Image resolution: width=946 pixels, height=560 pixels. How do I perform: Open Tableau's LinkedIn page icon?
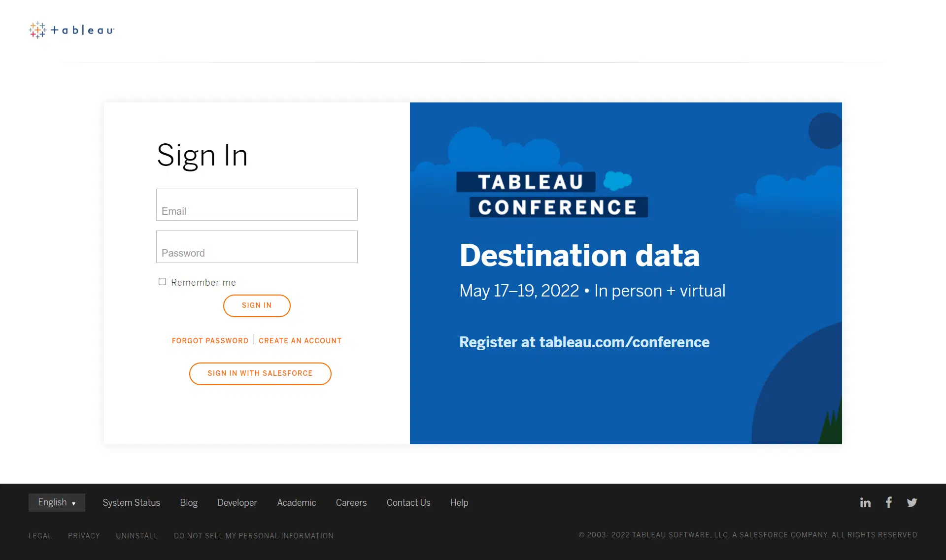(x=865, y=502)
